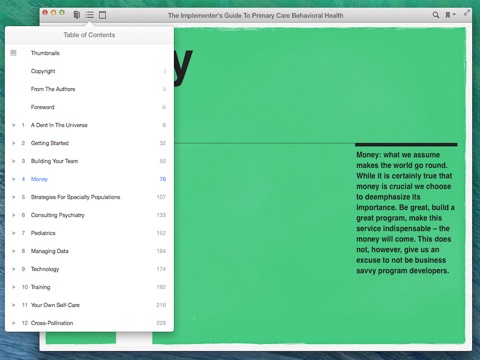480x360 pixels.
Task: Minimize the window with yellow button
Action: click(x=53, y=13)
